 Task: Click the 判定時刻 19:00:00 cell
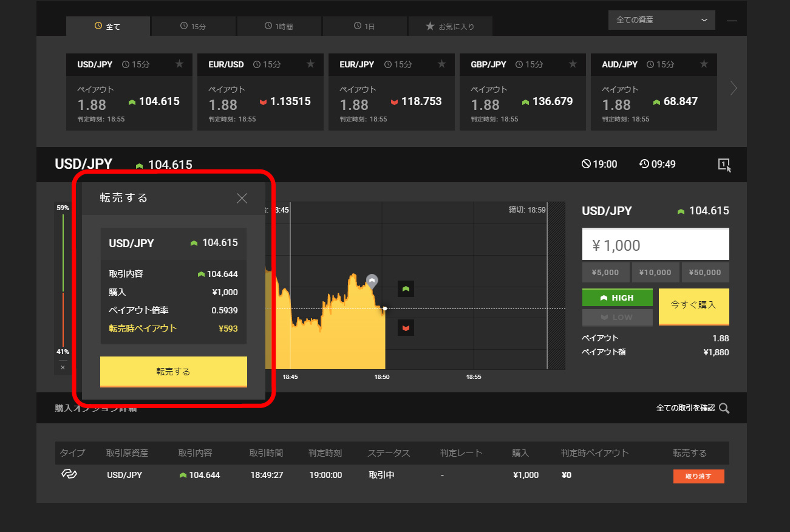pyautogui.click(x=325, y=475)
